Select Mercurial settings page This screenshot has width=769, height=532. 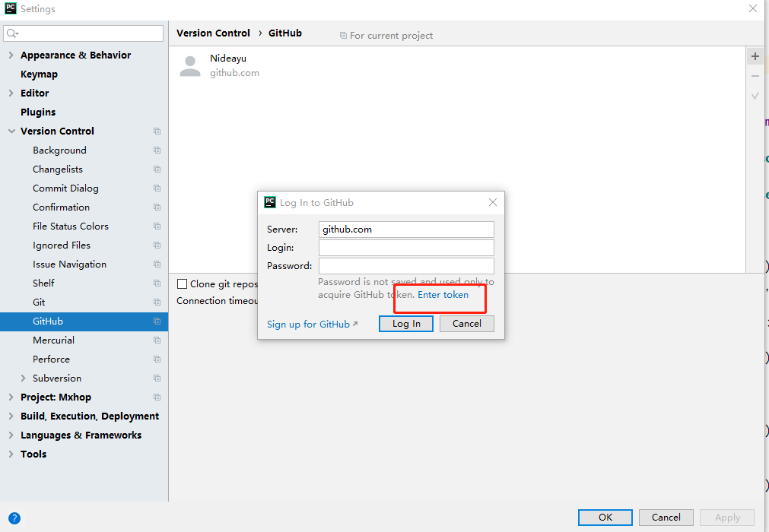[53, 340]
